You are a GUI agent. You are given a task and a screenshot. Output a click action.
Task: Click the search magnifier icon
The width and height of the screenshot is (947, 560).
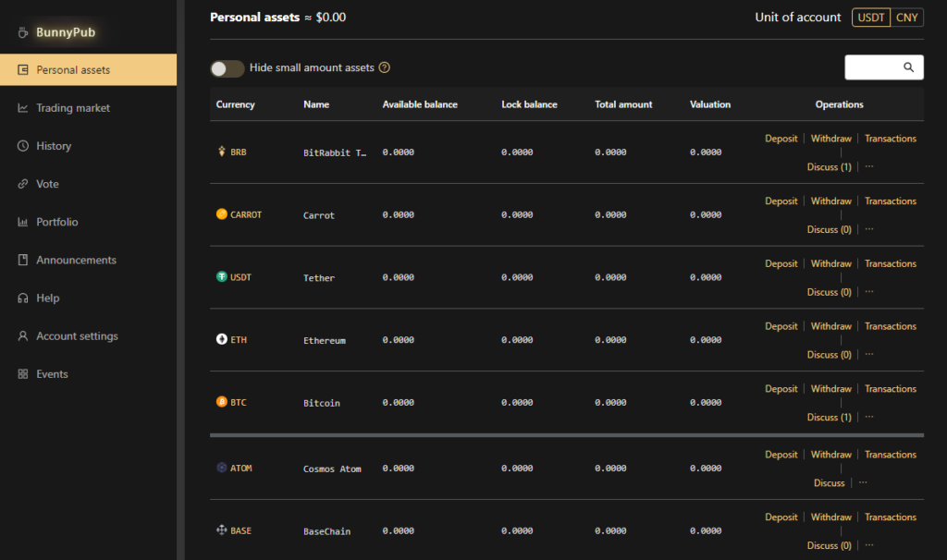click(908, 67)
